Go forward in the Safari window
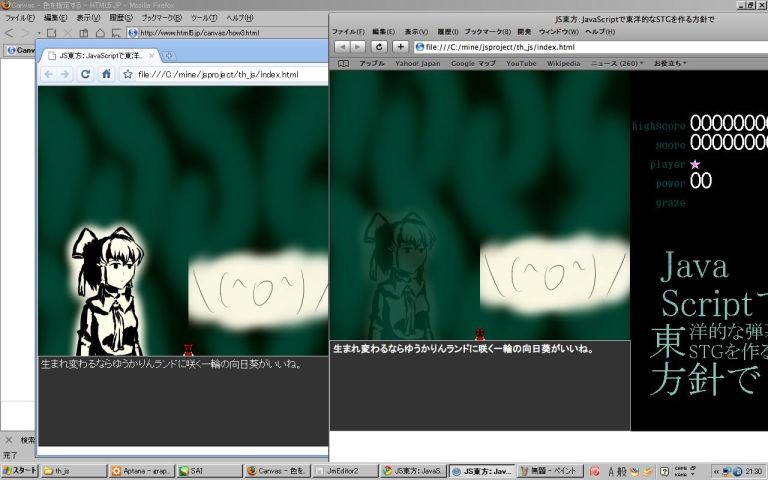 358,47
